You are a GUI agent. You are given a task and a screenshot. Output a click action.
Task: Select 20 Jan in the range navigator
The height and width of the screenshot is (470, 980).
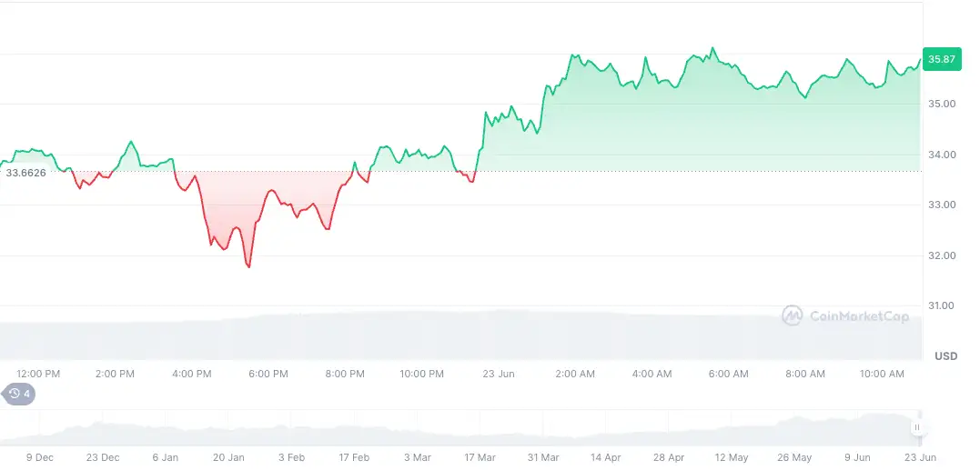point(229,456)
